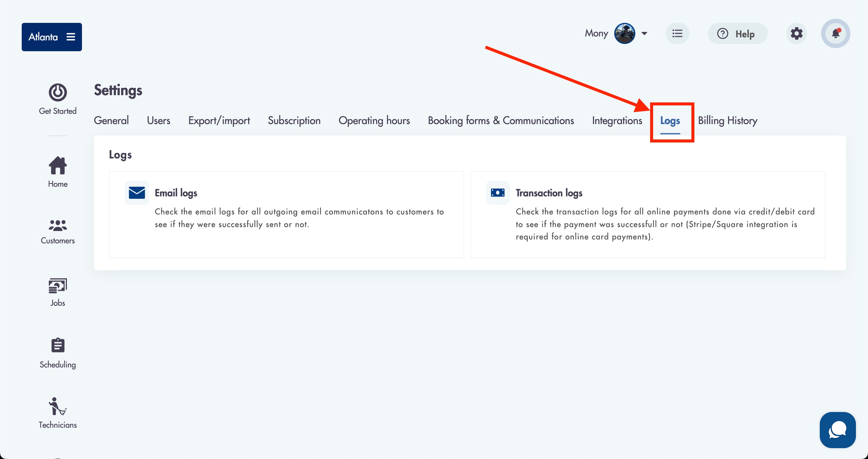Click the Settings page heading
Screen dimensions: 868x459
118,90
